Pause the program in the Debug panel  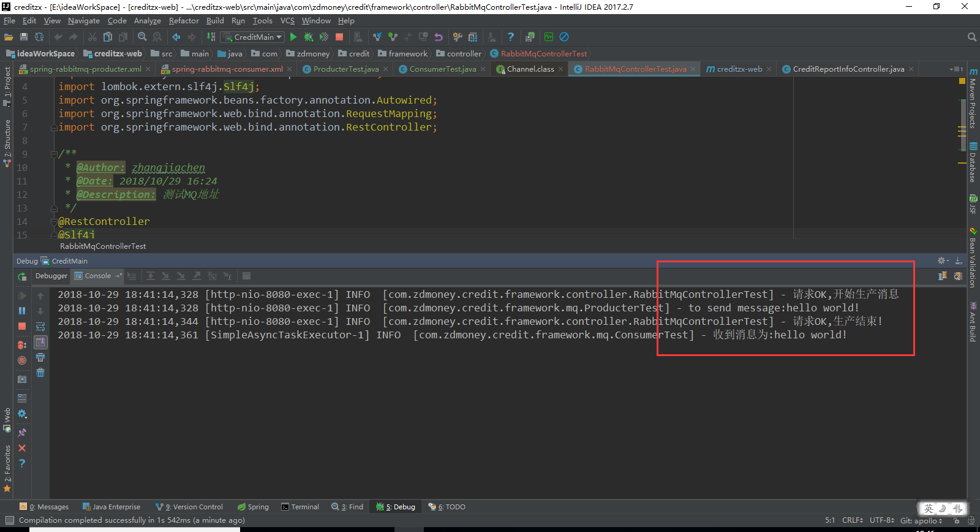click(x=22, y=311)
